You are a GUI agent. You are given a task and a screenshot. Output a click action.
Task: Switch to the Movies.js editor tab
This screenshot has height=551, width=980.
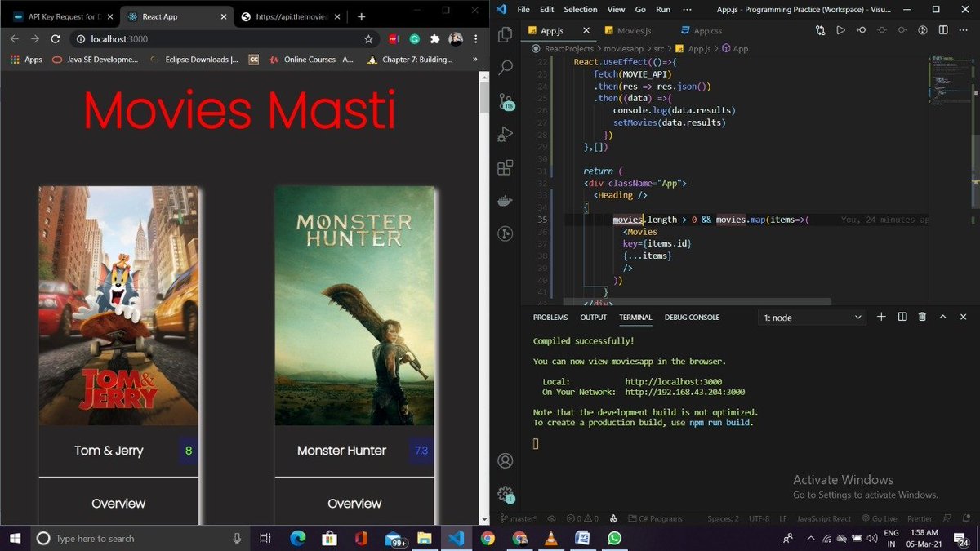pyautogui.click(x=635, y=30)
